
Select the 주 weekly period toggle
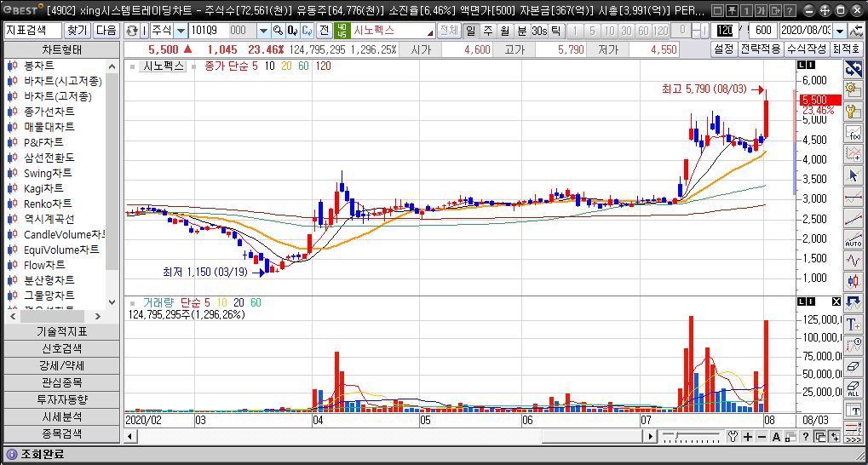[x=488, y=31]
